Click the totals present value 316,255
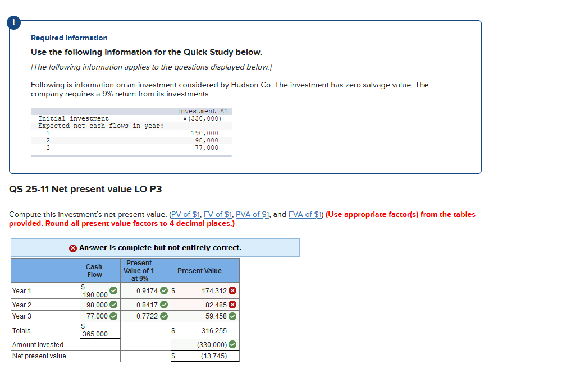Viewport: 562px width, 392px height. click(214, 331)
